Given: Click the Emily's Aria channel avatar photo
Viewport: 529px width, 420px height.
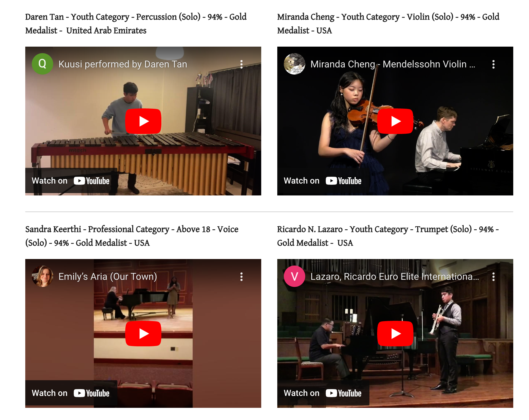Looking at the screenshot, I should pos(42,276).
